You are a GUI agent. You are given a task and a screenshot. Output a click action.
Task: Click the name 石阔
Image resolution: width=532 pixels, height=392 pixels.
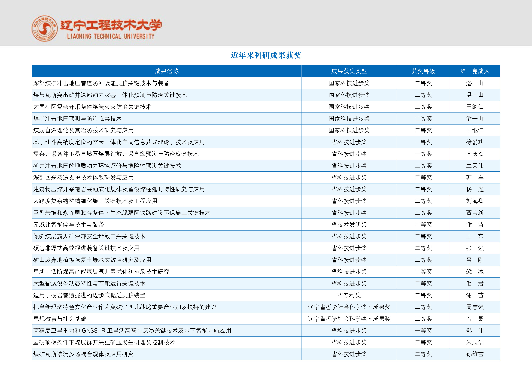pyautogui.click(x=475, y=319)
